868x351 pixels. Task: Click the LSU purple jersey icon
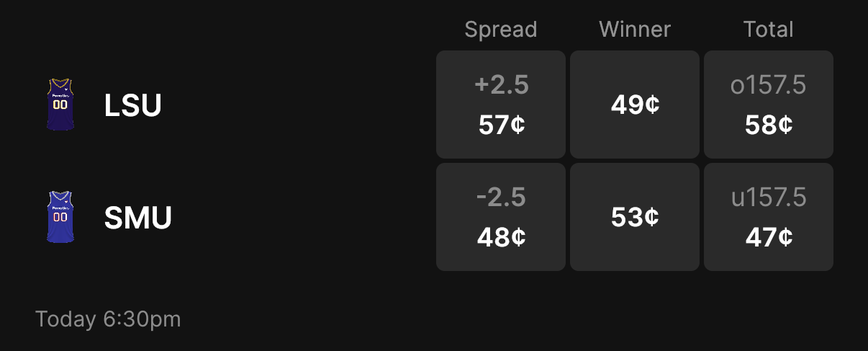60,105
